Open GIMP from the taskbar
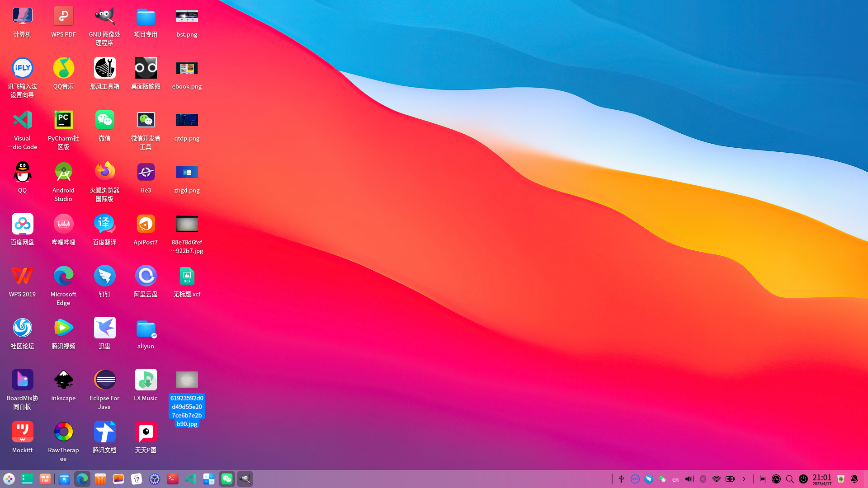 point(245,479)
